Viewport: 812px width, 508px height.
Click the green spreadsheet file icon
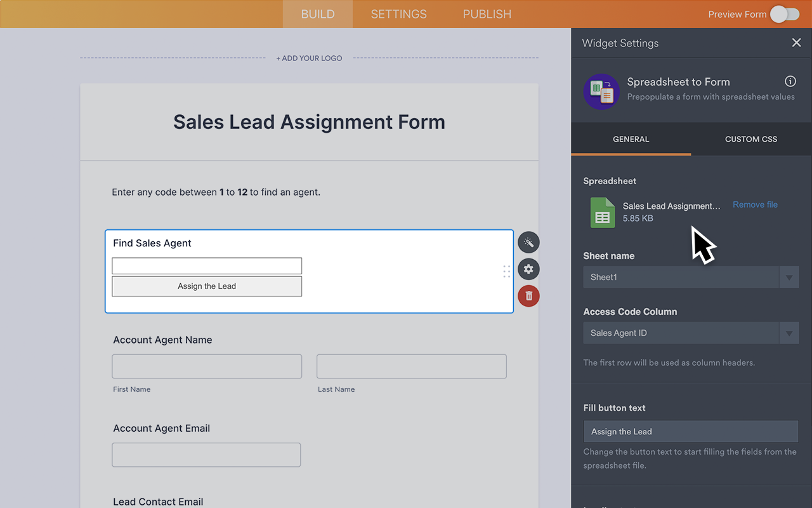tap(602, 213)
